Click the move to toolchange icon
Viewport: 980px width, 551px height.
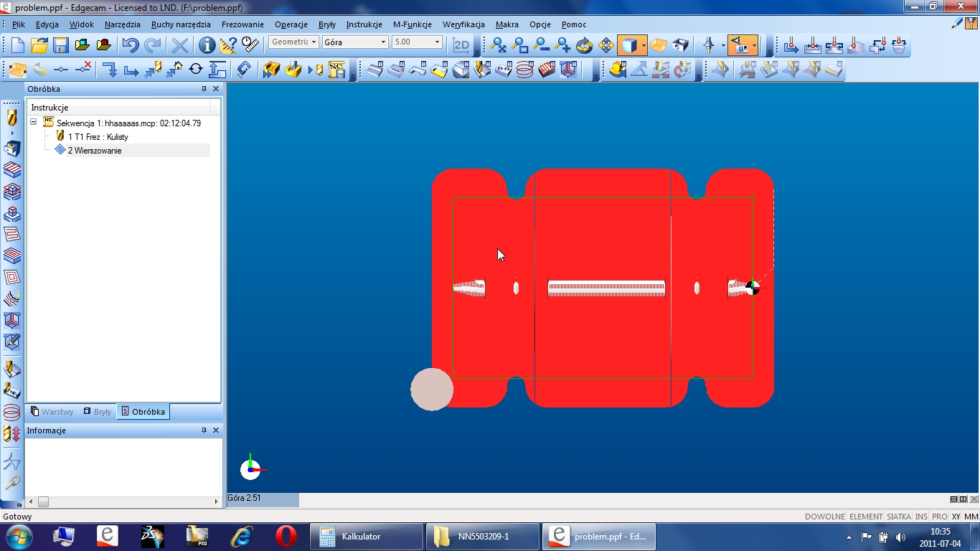[153, 70]
